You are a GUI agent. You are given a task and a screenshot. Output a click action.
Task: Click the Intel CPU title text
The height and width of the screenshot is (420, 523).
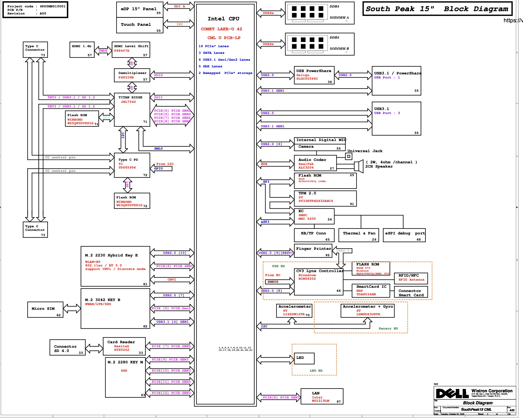(223, 19)
